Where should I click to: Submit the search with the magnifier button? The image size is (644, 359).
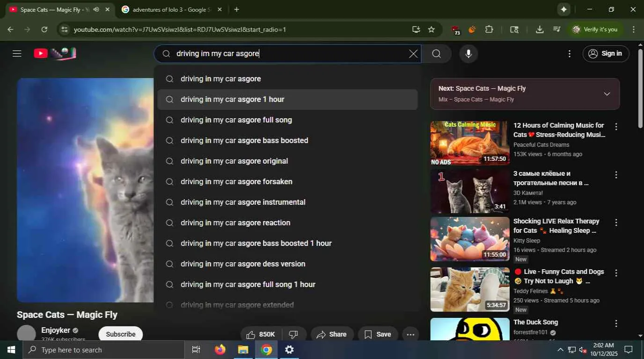coord(436,54)
